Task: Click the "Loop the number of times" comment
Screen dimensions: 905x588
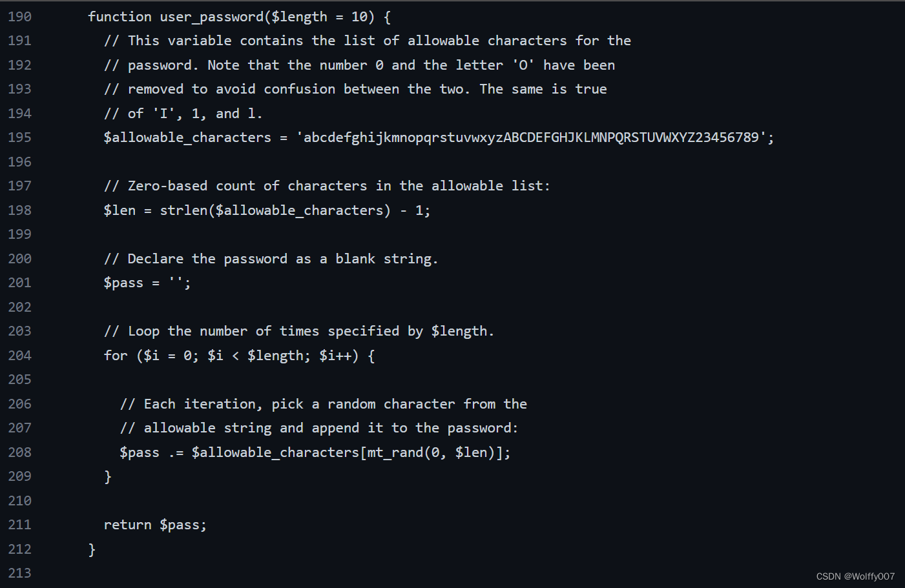Action: [x=299, y=331]
